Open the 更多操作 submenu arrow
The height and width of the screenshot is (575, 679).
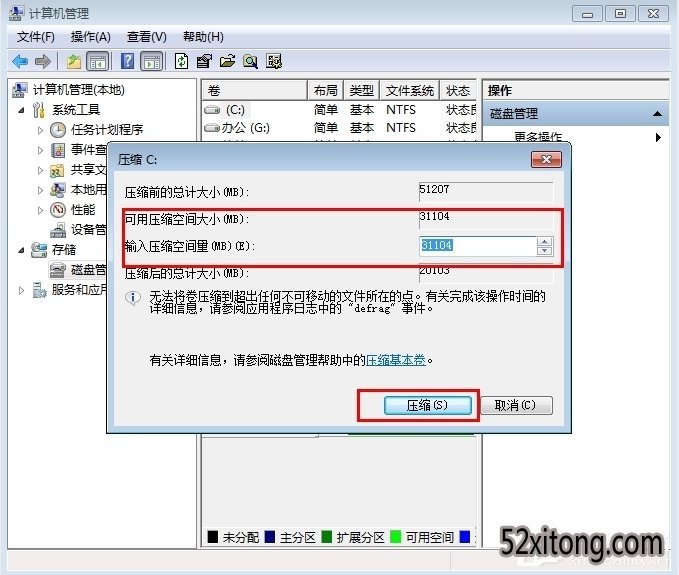(658, 138)
